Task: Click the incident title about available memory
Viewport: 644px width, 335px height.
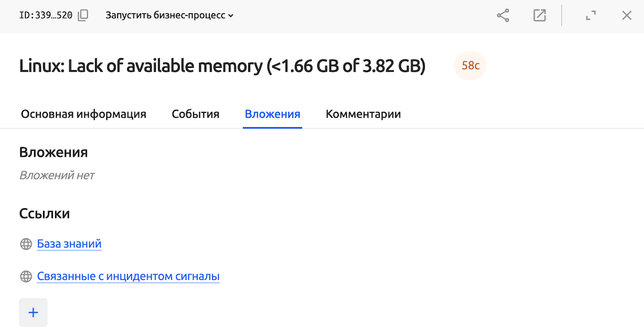Action: (x=222, y=65)
